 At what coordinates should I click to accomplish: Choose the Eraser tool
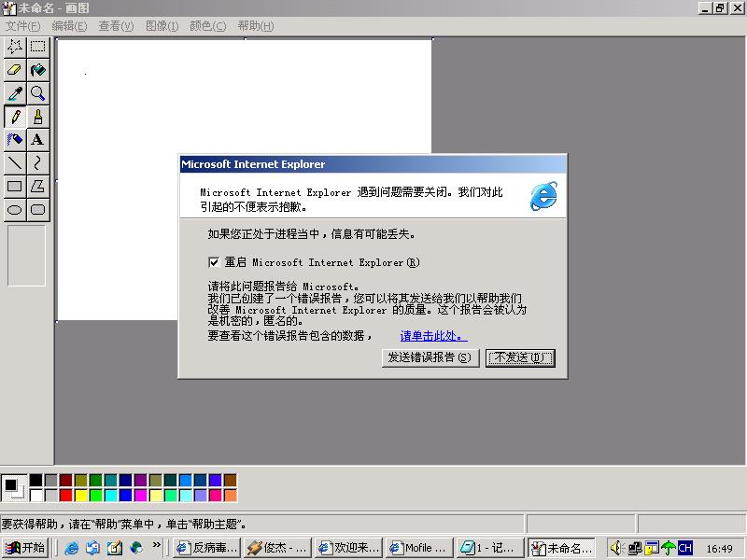(x=15, y=70)
